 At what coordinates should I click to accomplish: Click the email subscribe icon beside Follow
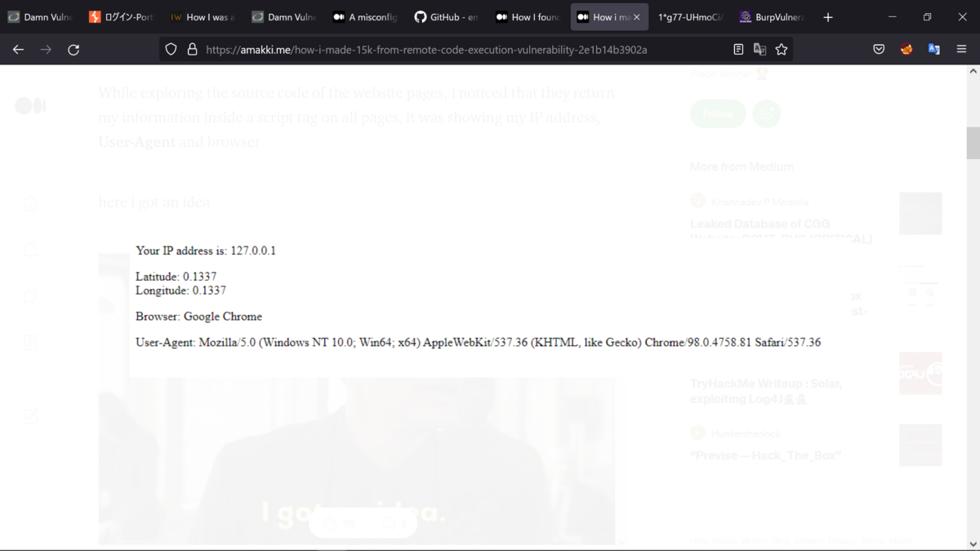(766, 113)
